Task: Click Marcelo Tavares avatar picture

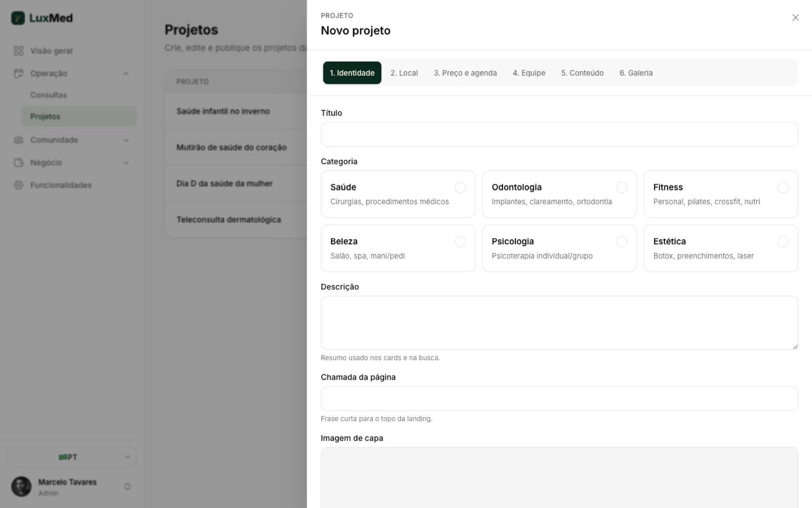Action: click(21, 486)
